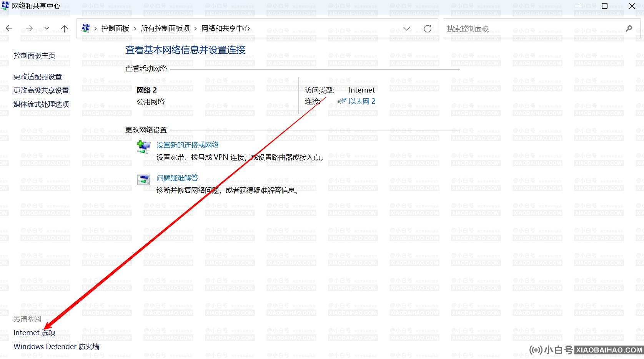Click the Ethernet adapter icon
The width and height of the screenshot is (644, 359).
coord(342,101)
